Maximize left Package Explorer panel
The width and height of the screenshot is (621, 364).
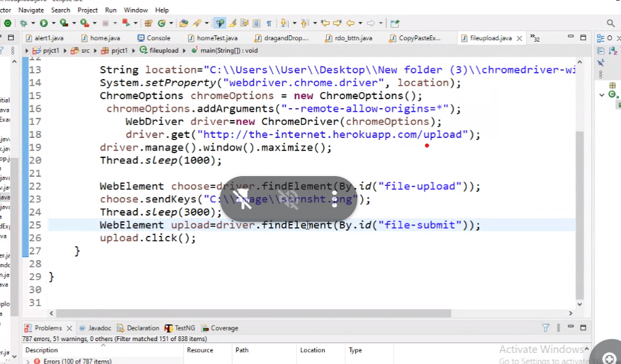(x=11, y=37)
